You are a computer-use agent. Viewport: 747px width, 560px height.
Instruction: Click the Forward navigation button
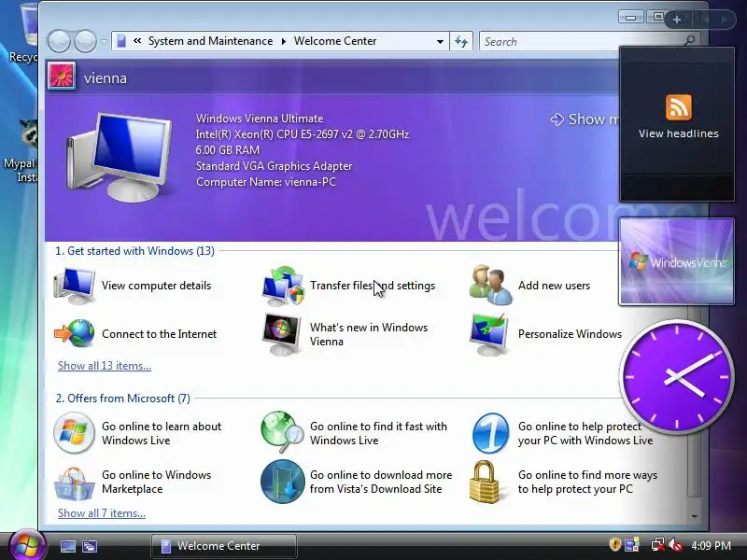pyautogui.click(x=86, y=41)
